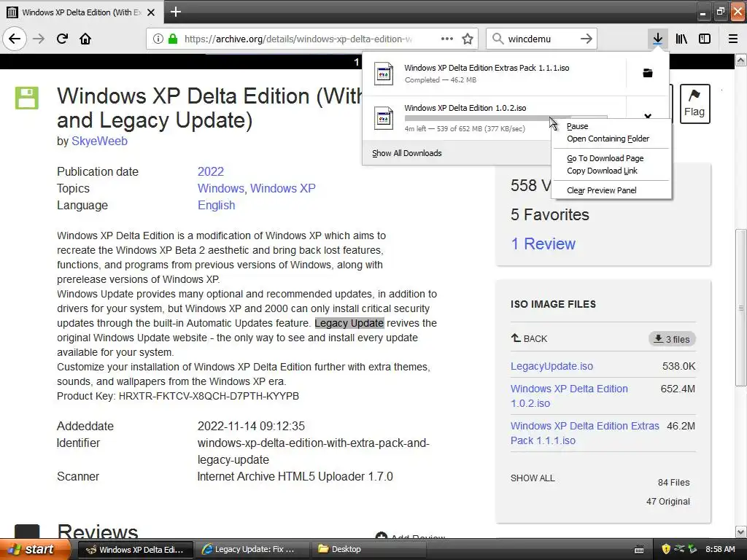747x560 pixels.
Task: Open the Library toolbar icon
Action: (x=681, y=39)
